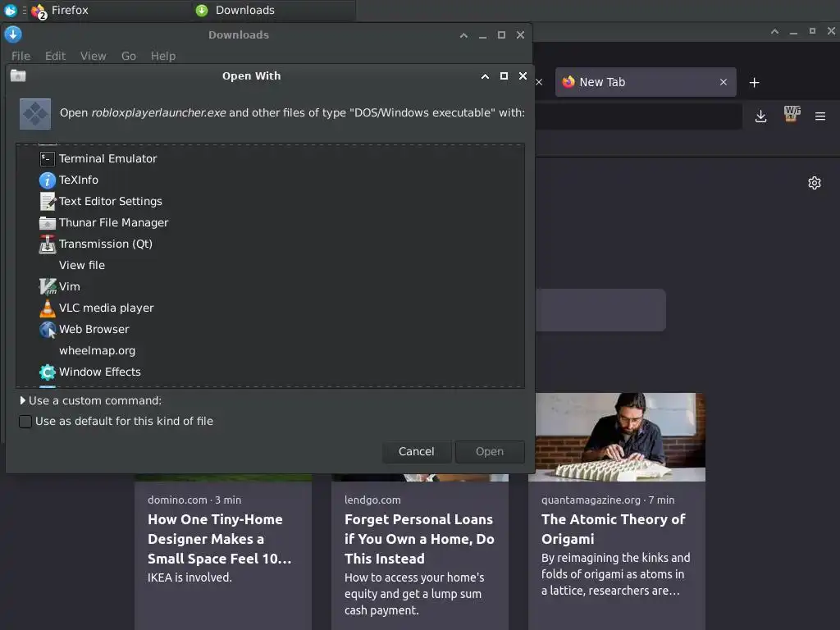Select the Thunar File Manager folder icon

pyautogui.click(x=47, y=223)
